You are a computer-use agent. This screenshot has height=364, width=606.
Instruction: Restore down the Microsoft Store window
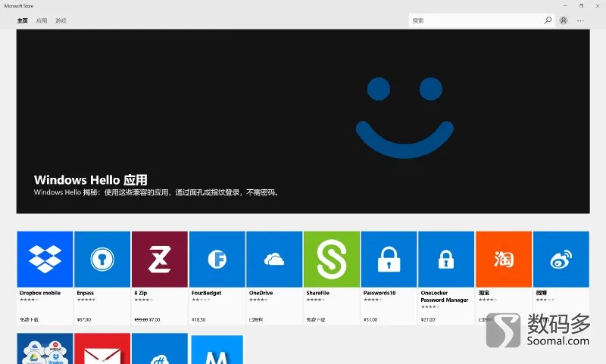tap(581, 6)
